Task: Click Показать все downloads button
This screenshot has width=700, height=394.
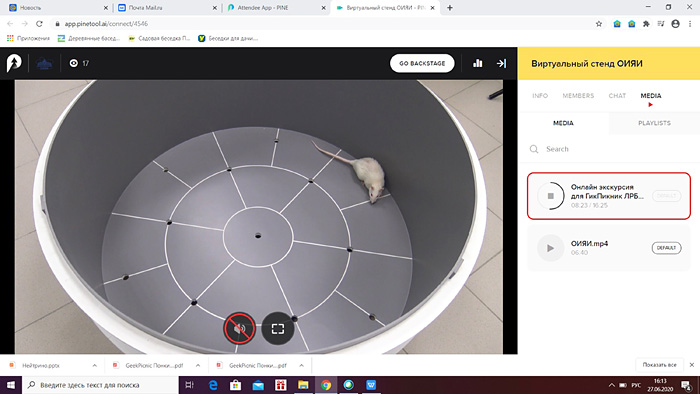Action: (x=659, y=365)
